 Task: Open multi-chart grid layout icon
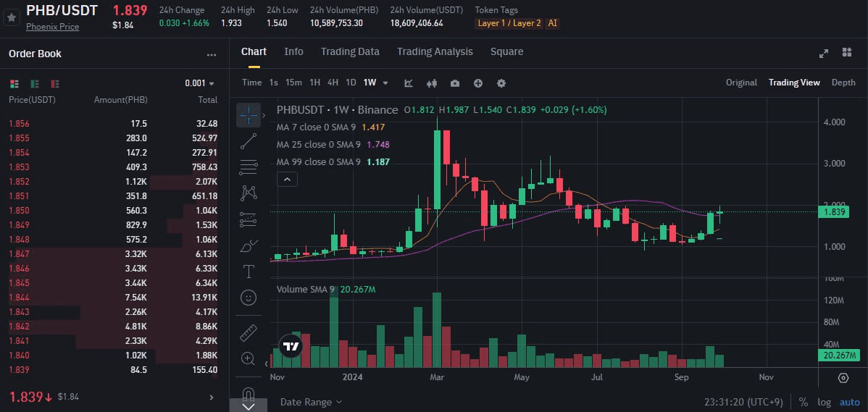(x=846, y=52)
